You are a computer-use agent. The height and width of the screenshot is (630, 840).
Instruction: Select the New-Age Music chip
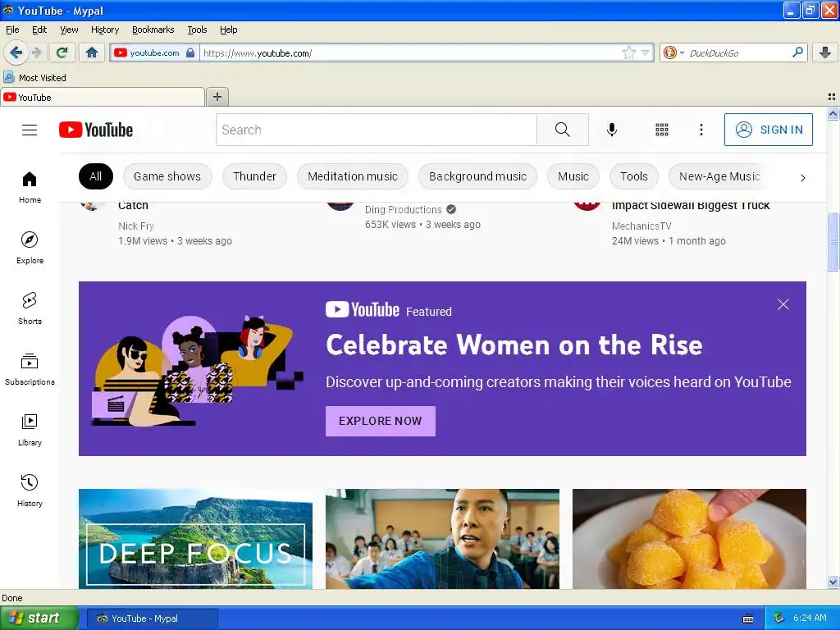719,176
